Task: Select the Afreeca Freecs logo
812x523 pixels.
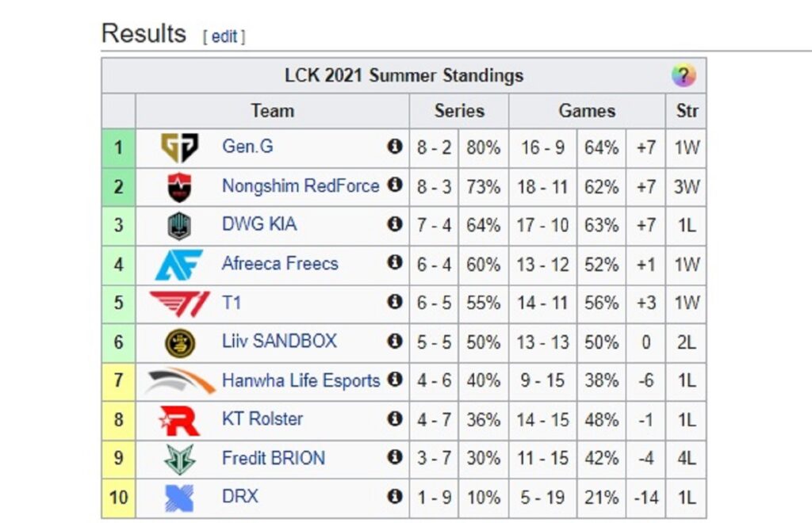Action: pyautogui.click(x=179, y=265)
